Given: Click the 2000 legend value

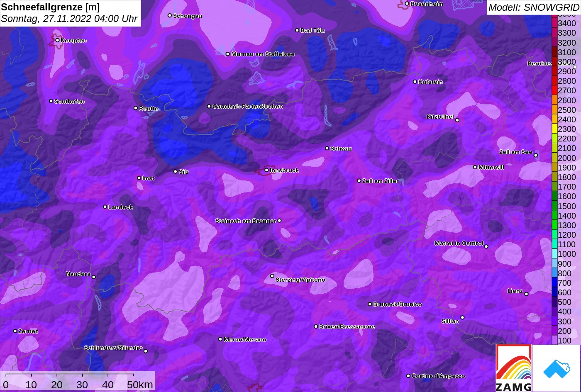Looking at the screenshot, I should coord(567,158).
